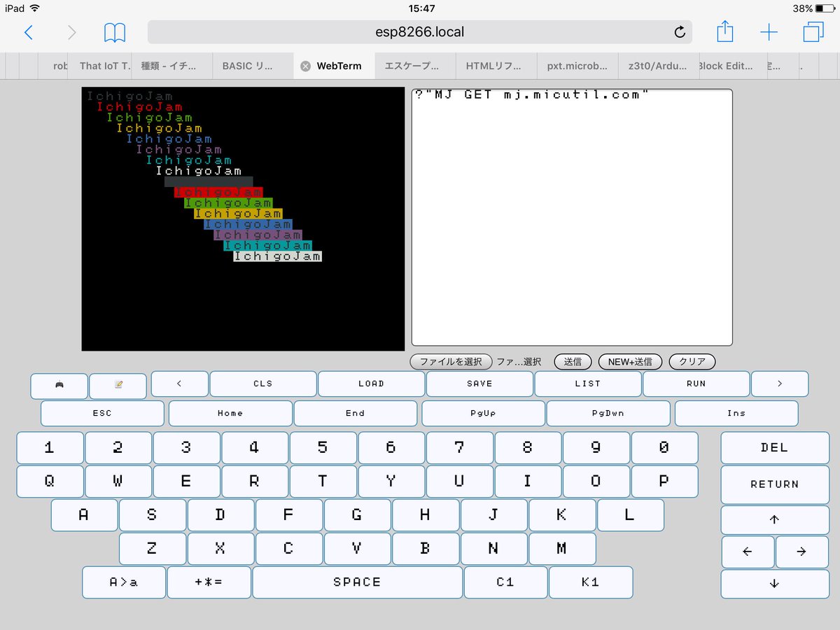Tap the right chevron function key
The height and width of the screenshot is (630, 840).
click(x=780, y=384)
